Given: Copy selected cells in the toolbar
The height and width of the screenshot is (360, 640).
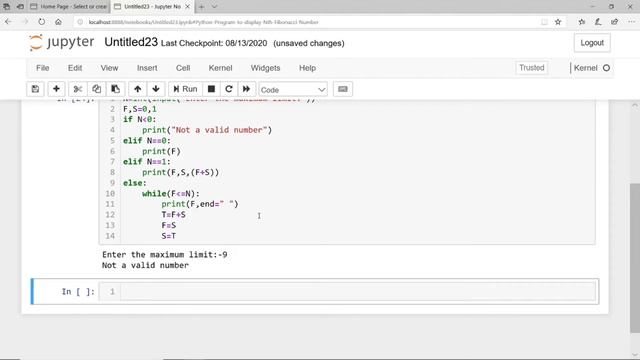Looking at the screenshot, I should [x=96, y=89].
